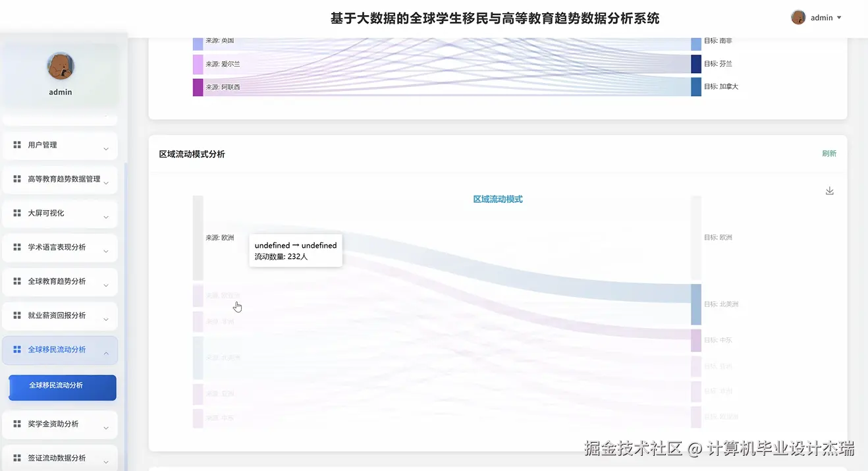Click the 目标: 南非 node bar
868x471 pixels.
(696, 43)
